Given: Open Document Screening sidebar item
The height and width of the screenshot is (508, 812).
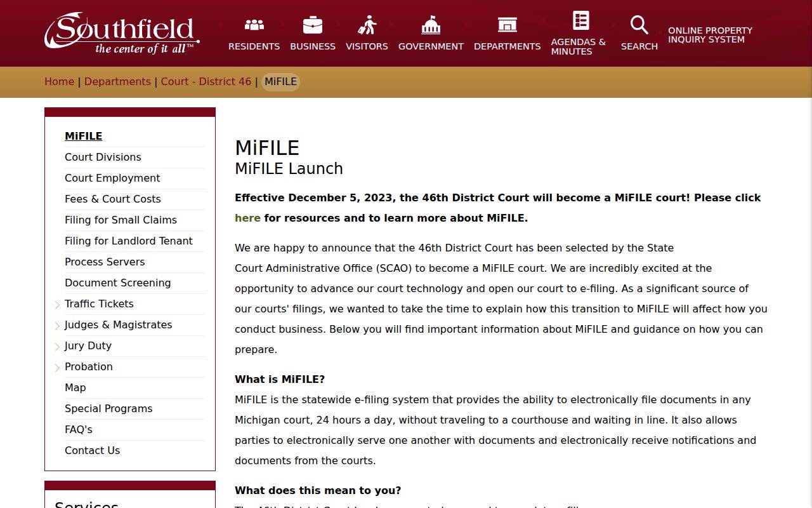Looking at the screenshot, I should pyautogui.click(x=118, y=283).
